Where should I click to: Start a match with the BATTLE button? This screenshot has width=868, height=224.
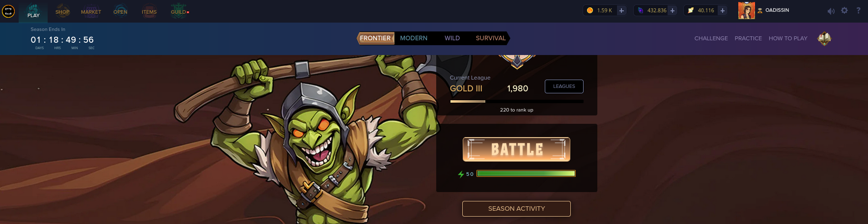[x=516, y=149]
